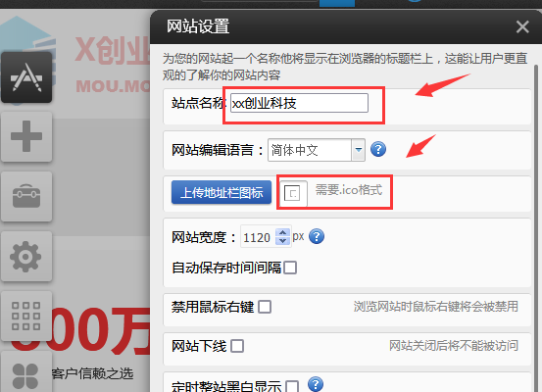542x392 pixels.
Task: Check the 网站下线 checkbox
Action: click(237, 346)
